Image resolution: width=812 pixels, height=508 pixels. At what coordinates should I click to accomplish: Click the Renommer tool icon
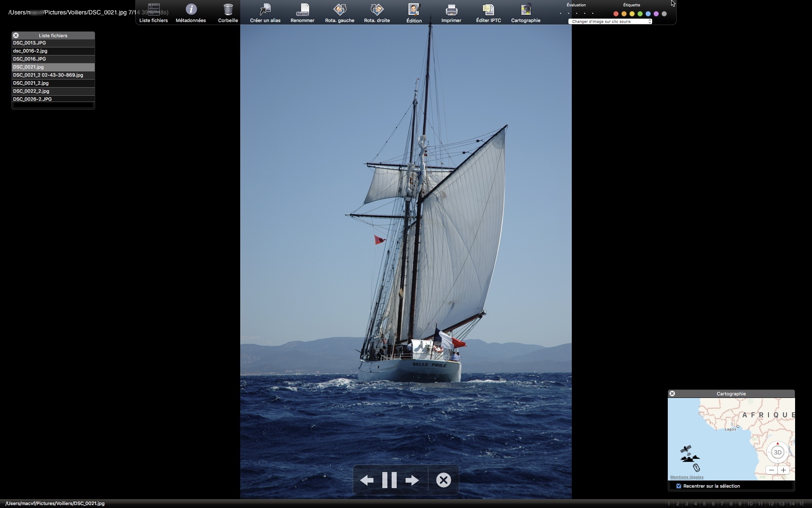302,9
